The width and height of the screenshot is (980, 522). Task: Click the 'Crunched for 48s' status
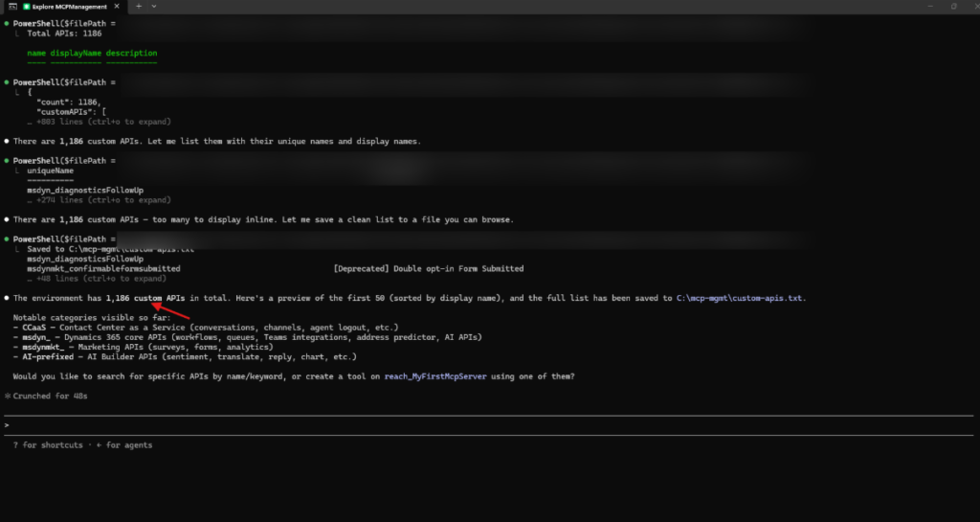50,397
